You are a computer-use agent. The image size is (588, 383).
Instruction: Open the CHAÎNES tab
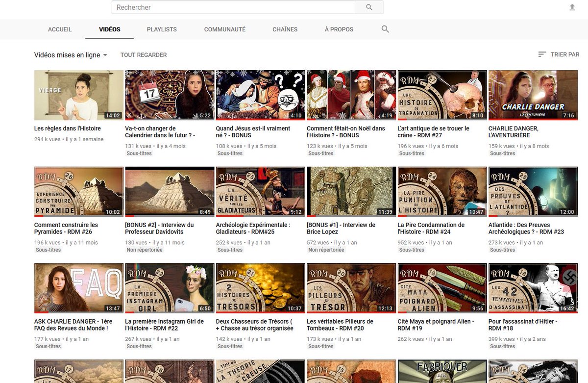tap(285, 29)
